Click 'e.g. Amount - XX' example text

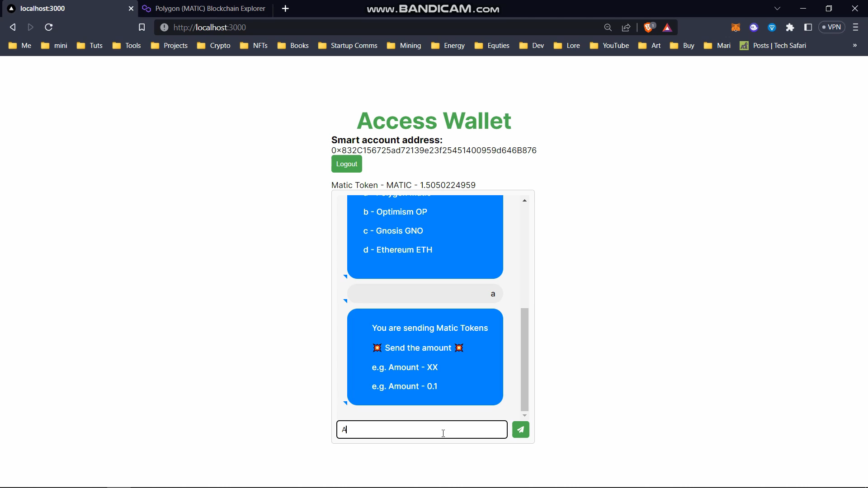click(x=405, y=367)
